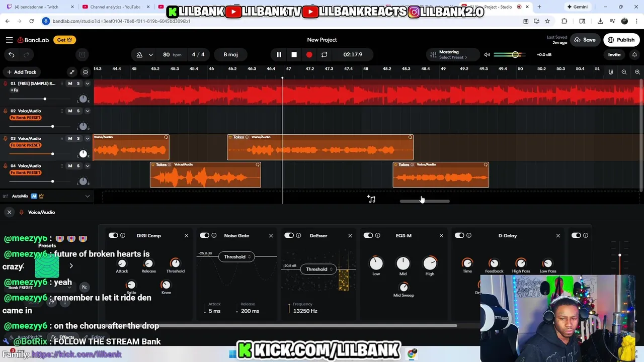644x362 pixels.
Task: Collapse all tracks height icon
Action: click(x=86, y=72)
